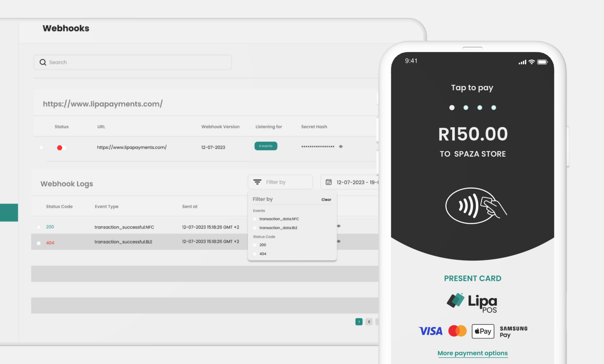Click the Clear filter button
This screenshot has height=364, width=604.
point(326,199)
